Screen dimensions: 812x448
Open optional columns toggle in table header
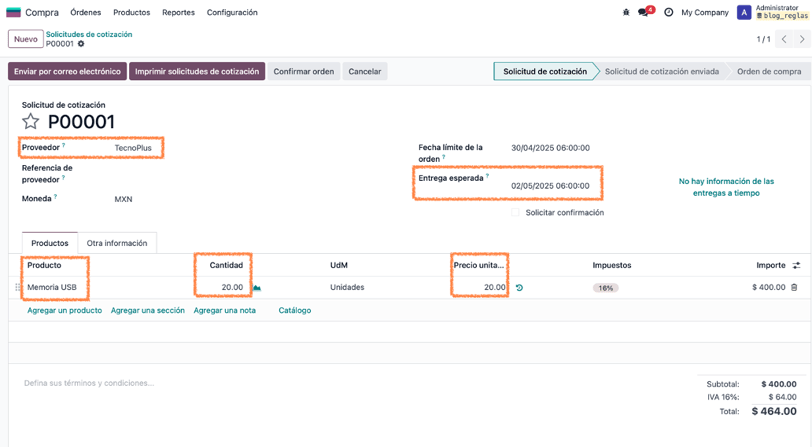pyautogui.click(x=796, y=265)
